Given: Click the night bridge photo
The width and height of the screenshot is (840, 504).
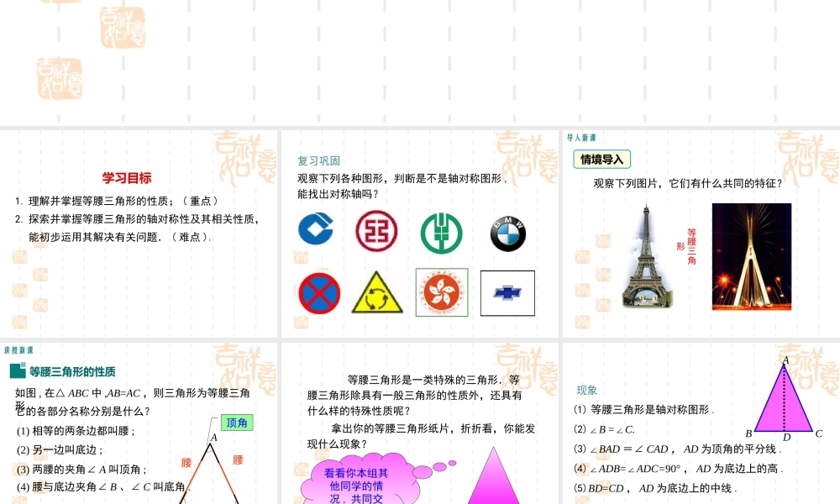Looking at the screenshot, I should pos(752,256).
